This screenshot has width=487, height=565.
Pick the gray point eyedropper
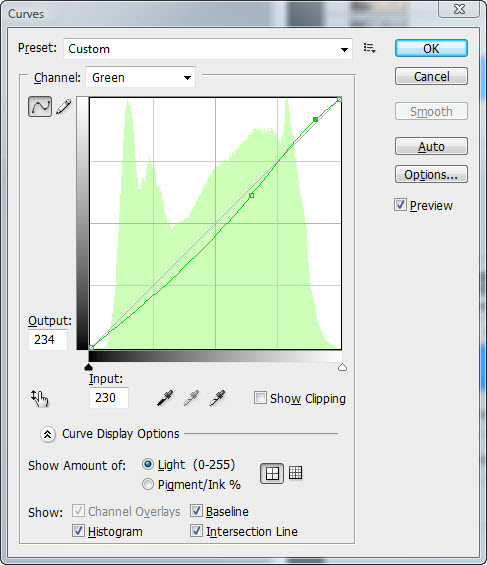[191, 398]
